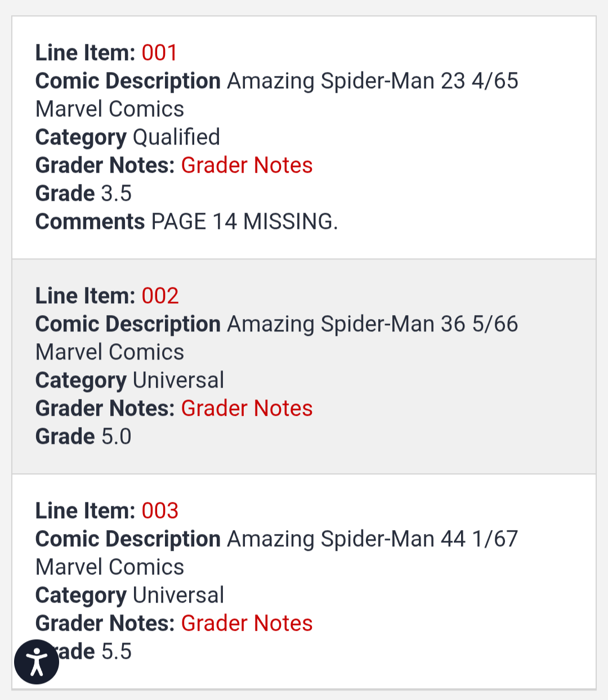The width and height of the screenshot is (608, 700).
Task: Click Marvel Comics under Spider-Man 44
Action: (110, 567)
